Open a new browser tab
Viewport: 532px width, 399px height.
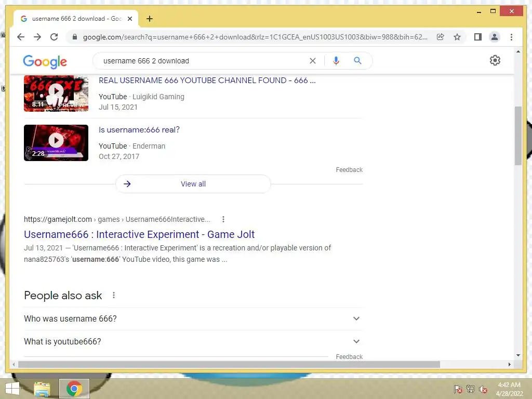[150, 19]
